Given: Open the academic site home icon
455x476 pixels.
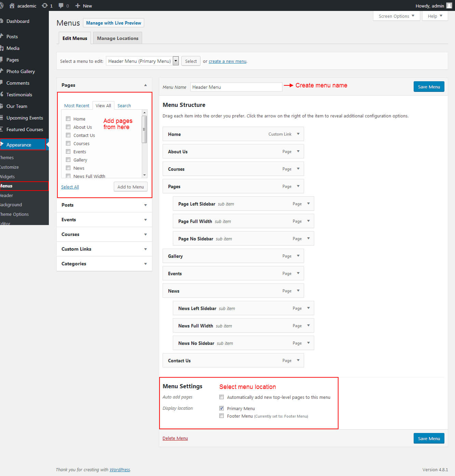Looking at the screenshot, I should pyautogui.click(x=12, y=5).
